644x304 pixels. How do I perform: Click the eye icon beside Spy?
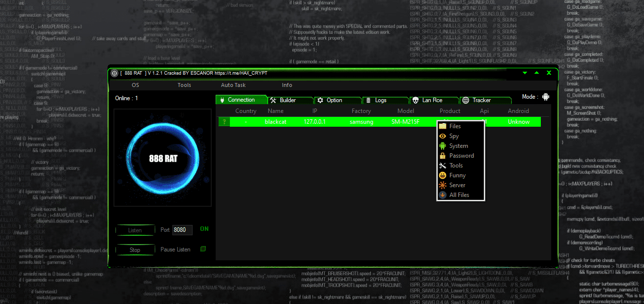point(443,136)
